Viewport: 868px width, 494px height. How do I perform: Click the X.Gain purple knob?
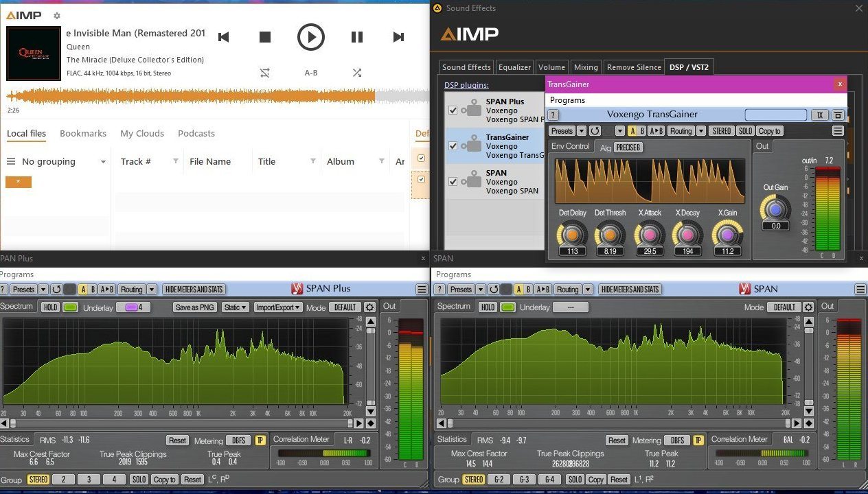tap(727, 235)
